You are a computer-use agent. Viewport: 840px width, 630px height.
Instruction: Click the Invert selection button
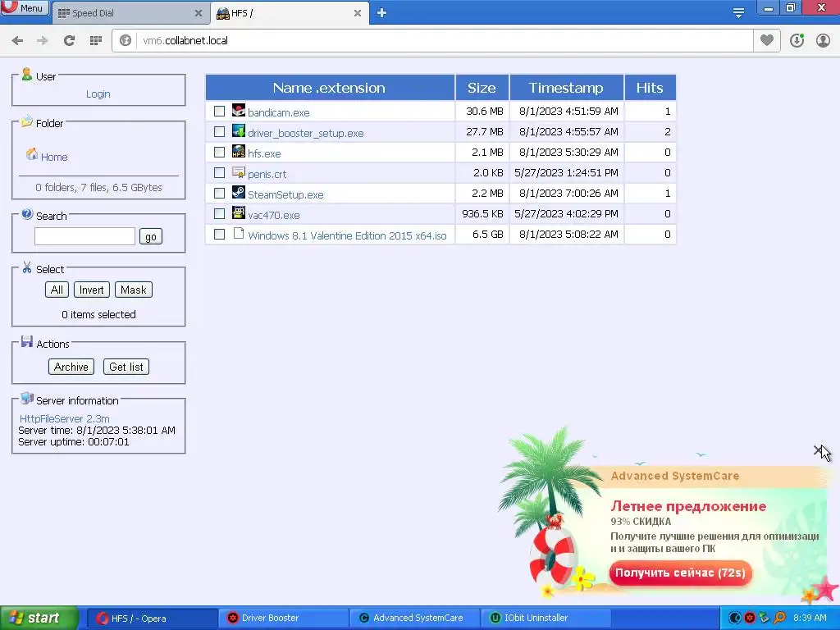pyautogui.click(x=92, y=290)
